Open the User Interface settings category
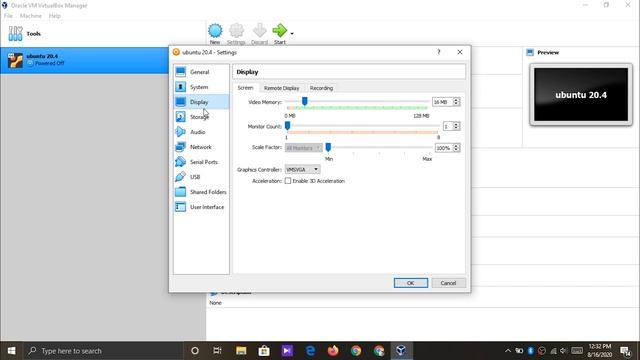 201,207
